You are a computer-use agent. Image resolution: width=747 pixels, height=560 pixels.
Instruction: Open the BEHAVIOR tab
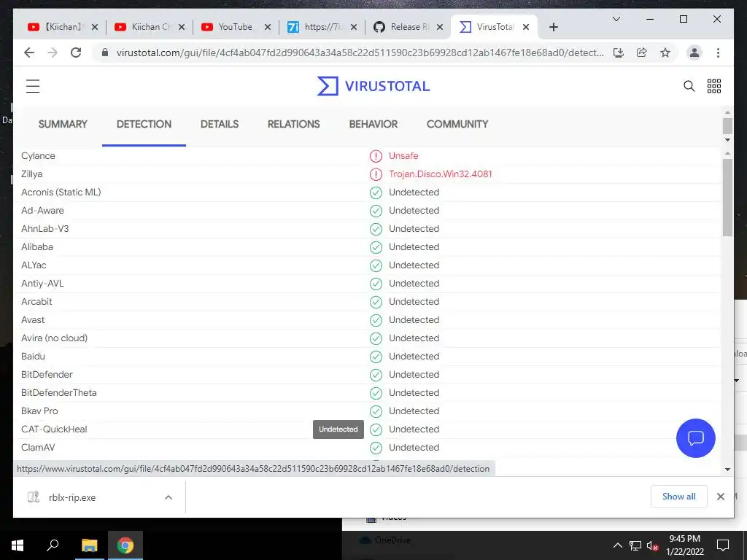[373, 124]
